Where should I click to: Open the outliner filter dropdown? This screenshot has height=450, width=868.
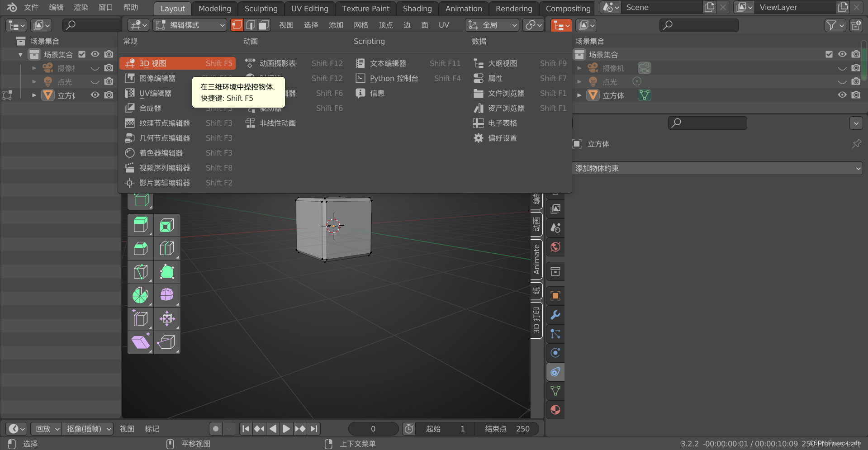click(835, 25)
